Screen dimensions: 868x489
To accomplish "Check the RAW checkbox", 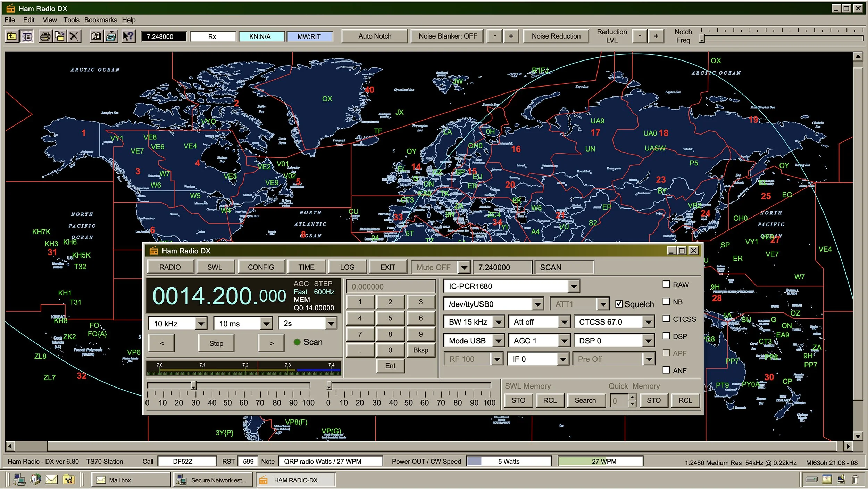I will [667, 284].
